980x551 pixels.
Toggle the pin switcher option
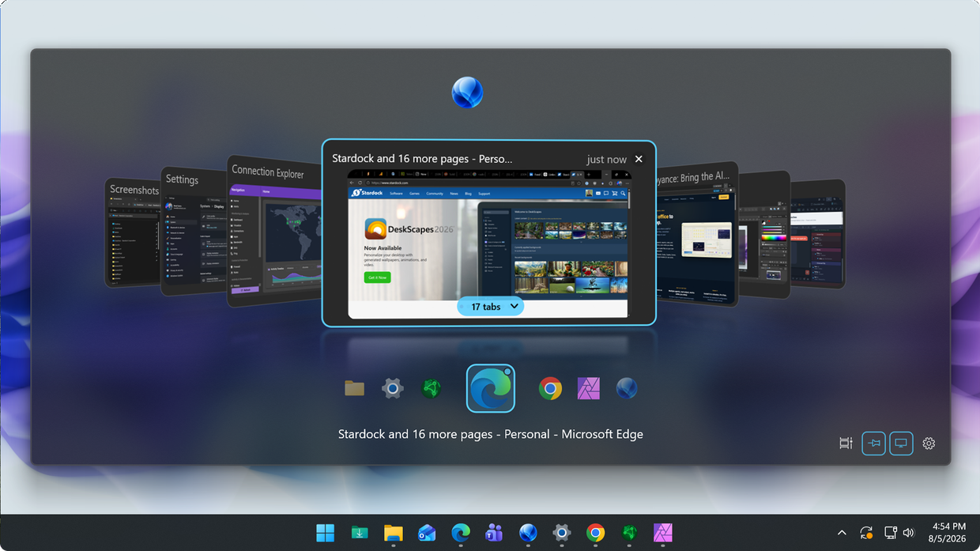(x=873, y=443)
